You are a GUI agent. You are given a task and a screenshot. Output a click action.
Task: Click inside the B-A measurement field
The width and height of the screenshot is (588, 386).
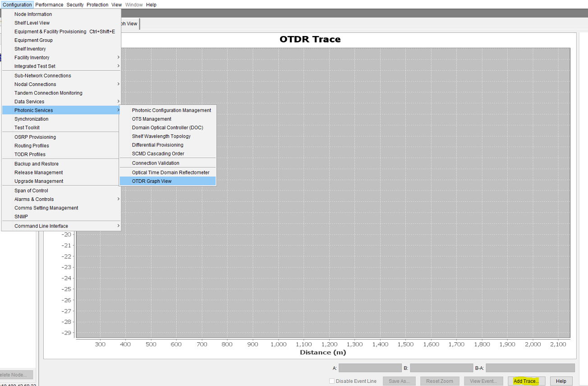pyautogui.click(x=530, y=368)
